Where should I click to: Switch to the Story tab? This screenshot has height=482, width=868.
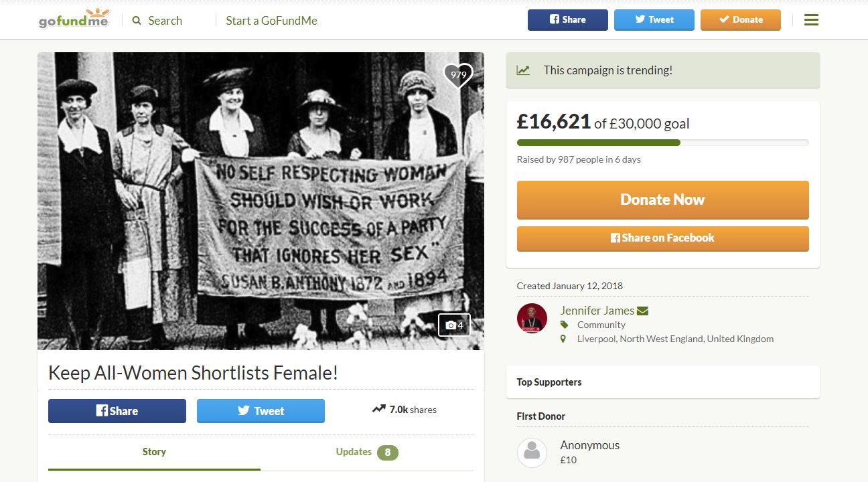(154, 451)
